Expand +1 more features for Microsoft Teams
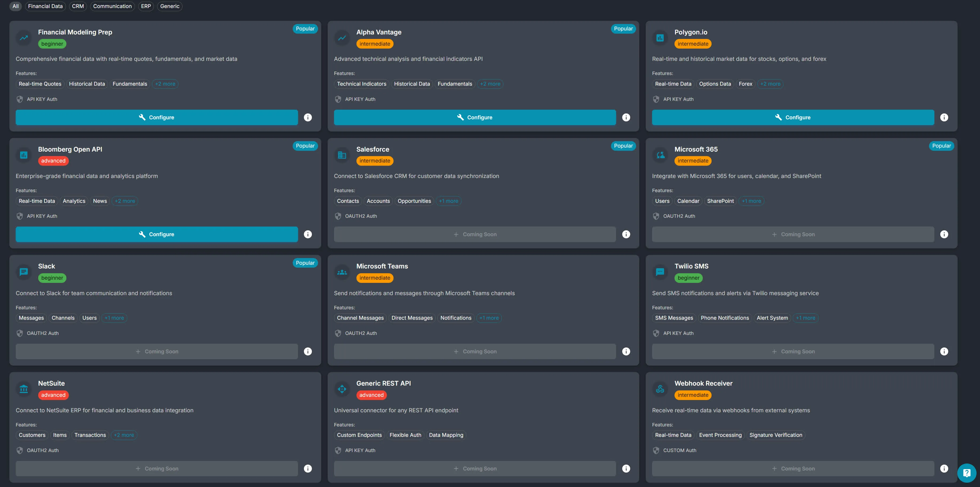The width and height of the screenshot is (980, 487). click(489, 318)
